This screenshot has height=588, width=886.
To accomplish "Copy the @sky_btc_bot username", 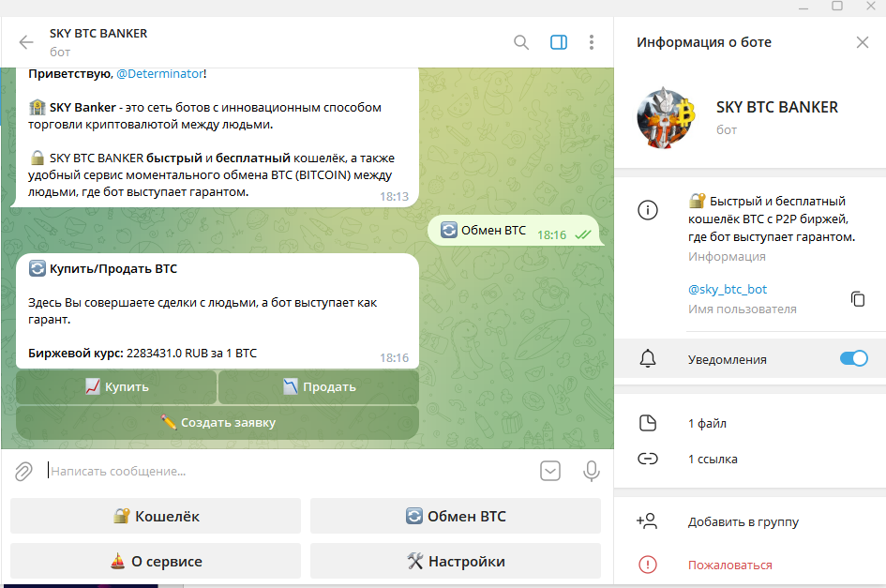I will click(858, 298).
